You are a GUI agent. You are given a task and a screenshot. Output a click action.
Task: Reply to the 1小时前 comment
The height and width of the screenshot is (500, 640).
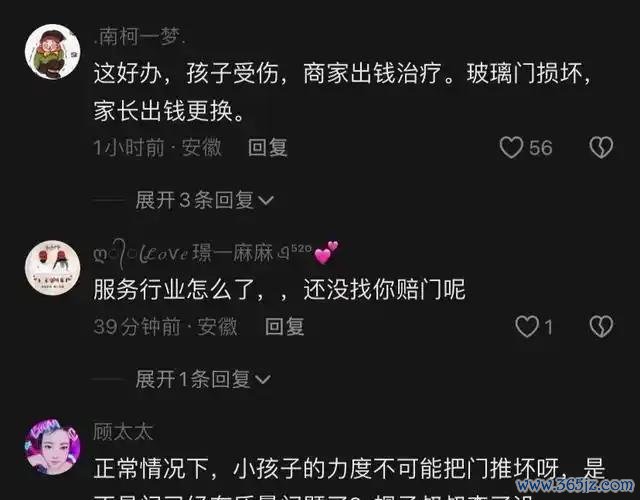(x=268, y=147)
